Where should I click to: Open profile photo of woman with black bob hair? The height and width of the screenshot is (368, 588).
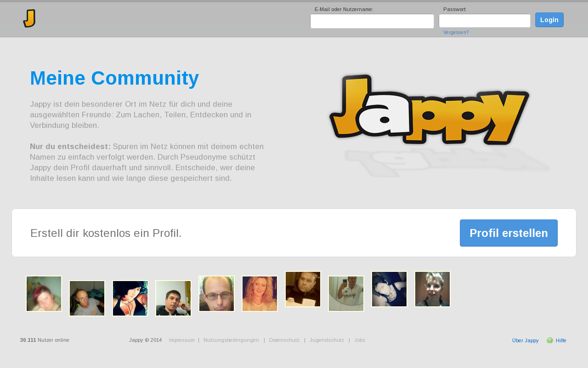[x=130, y=299]
